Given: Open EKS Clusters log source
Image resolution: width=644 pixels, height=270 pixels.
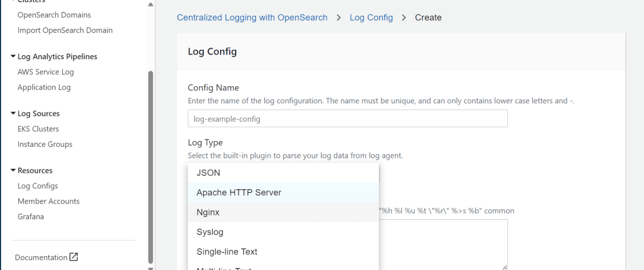Looking at the screenshot, I should click(38, 129).
